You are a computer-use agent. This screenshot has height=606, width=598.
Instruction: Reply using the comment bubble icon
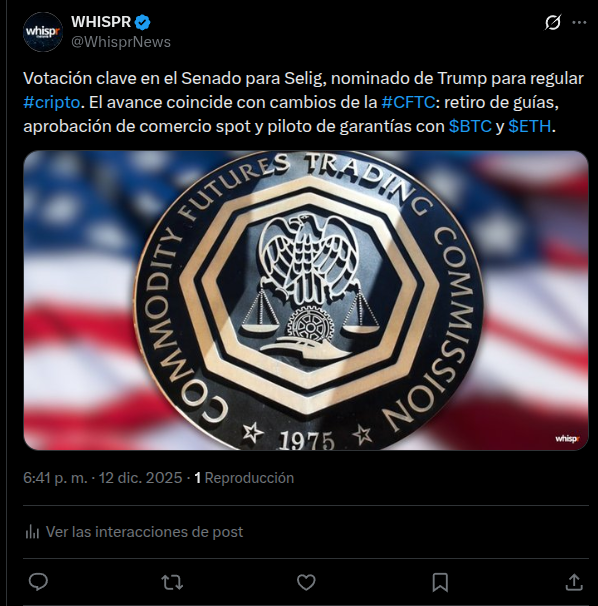coord(38,582)
